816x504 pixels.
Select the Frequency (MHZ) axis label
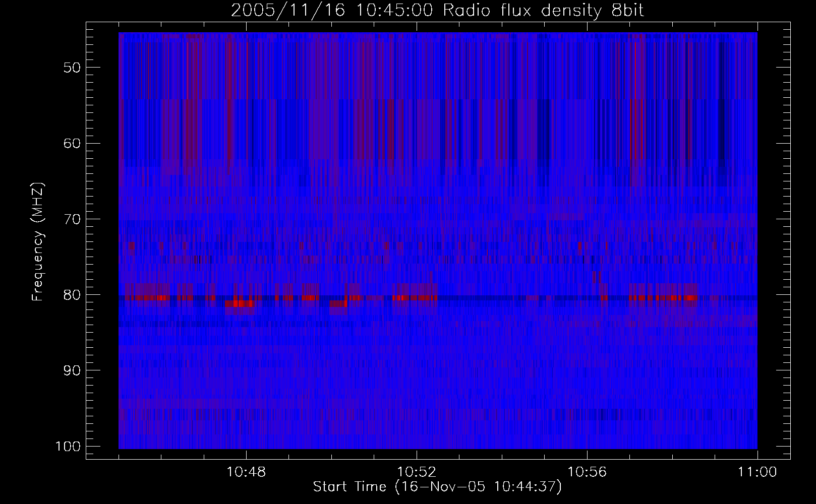[38, 242]
